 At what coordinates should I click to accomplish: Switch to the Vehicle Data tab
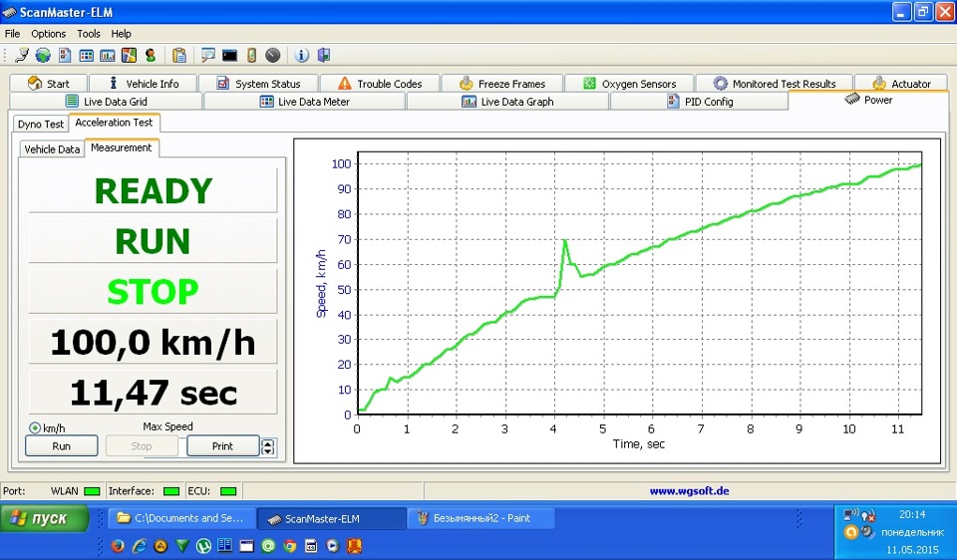pos(52,148)
